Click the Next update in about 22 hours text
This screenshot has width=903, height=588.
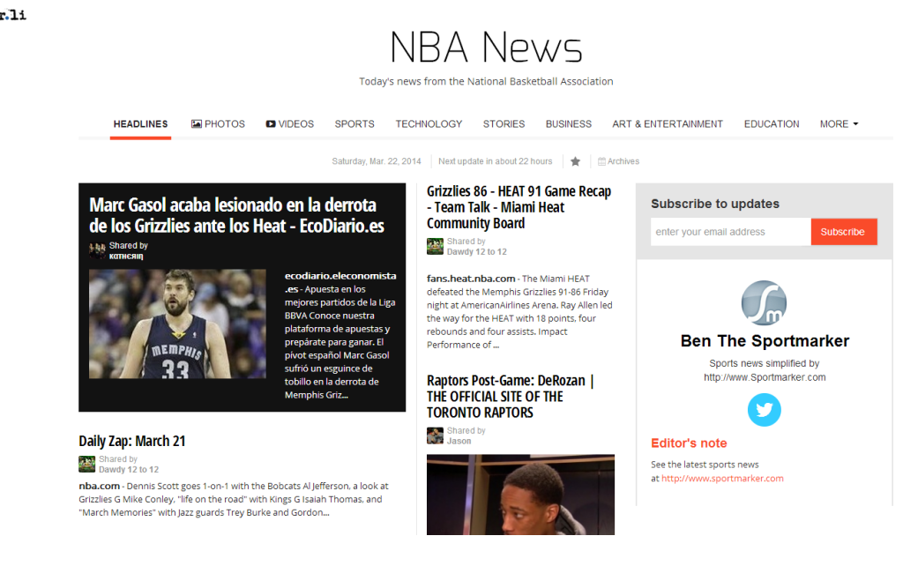[x=496, y=162]
